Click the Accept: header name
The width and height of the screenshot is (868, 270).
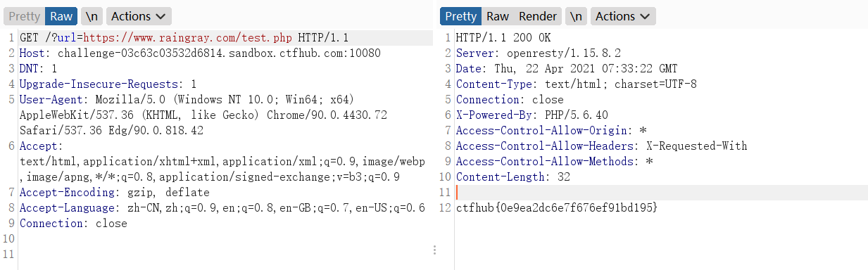42,146
